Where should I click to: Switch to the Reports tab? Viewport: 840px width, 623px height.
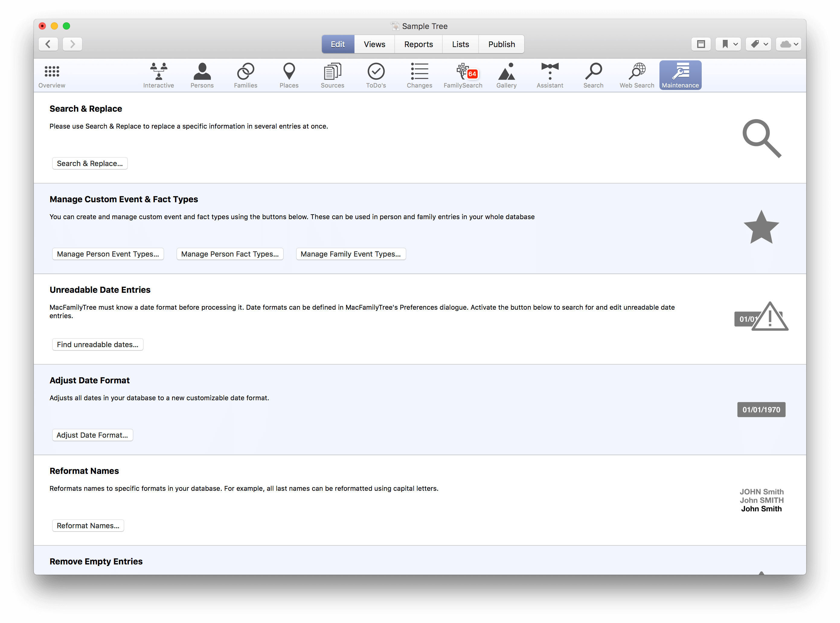pyautogui.click(x=418, y=44)
